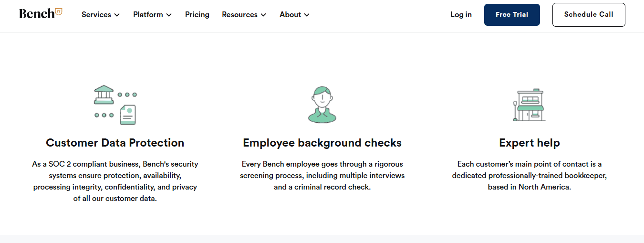644x243 pixels.
Task: Click the dedicated professionally-trained bookkeeper paragraph
Action: pos(530,176)
